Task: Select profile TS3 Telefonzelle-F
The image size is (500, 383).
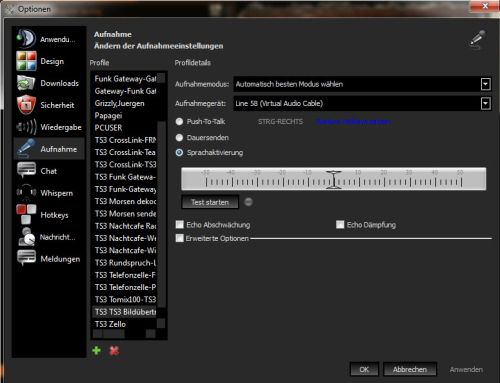Action: click(x=125, y=275)
